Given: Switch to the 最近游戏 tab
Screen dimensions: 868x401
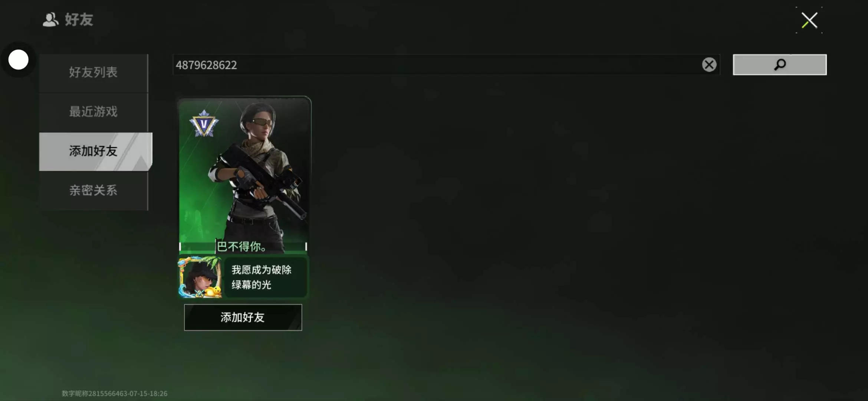Looking at the screenshot, I should coord(93,112).
